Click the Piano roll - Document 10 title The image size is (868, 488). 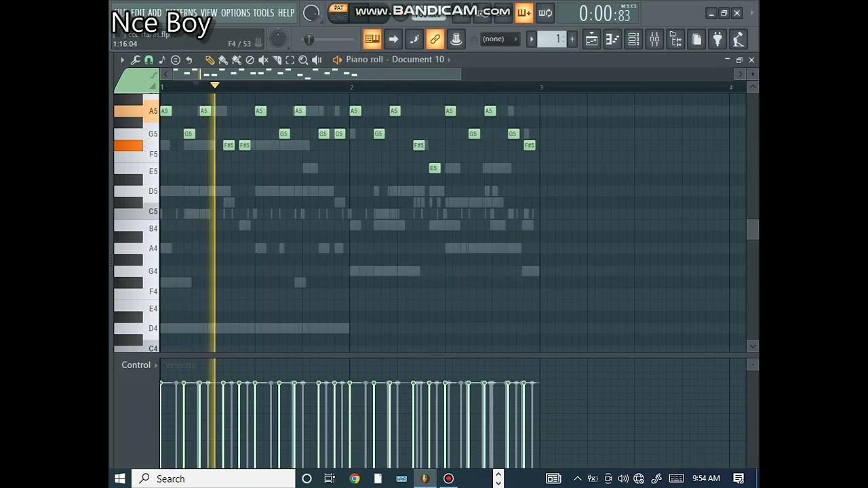pyautogui.click(x=395, y=60)
